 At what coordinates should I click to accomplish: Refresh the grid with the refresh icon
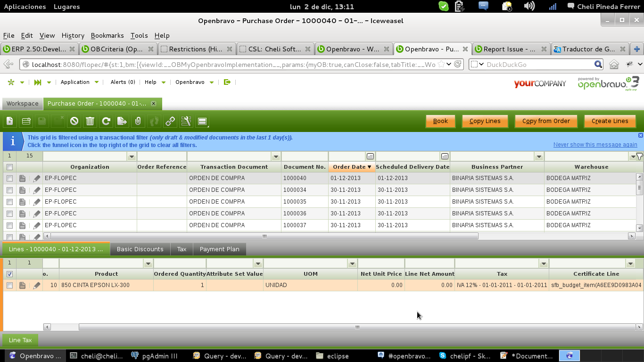[106, 121]
